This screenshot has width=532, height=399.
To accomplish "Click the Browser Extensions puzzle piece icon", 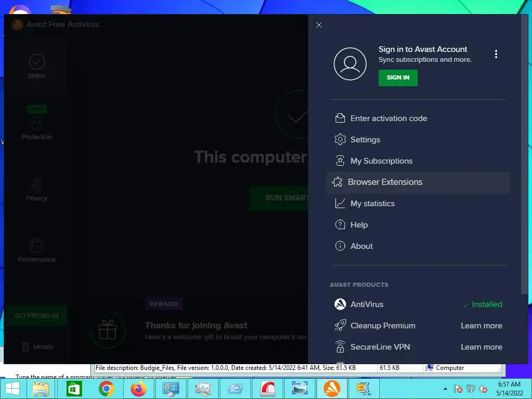I will [337, 182].
